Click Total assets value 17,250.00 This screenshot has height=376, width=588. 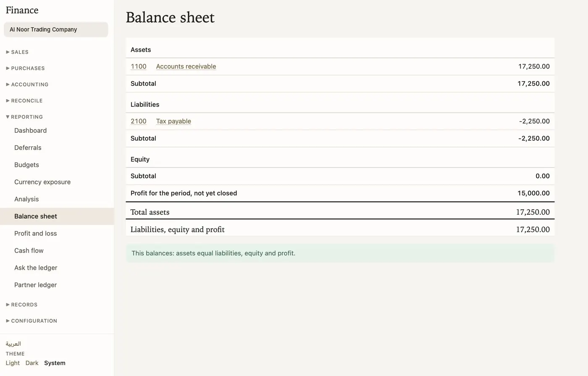[533, 212]
